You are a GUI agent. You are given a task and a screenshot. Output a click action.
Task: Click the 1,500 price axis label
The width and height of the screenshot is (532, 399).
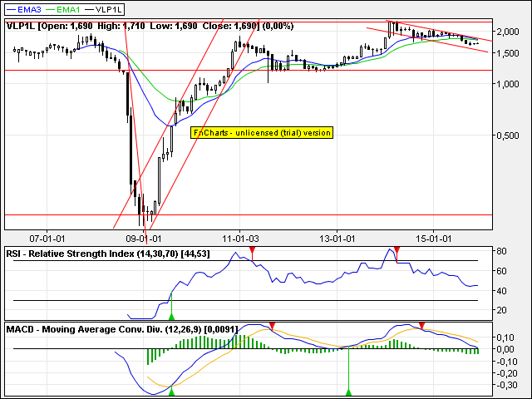pos(508,53)
